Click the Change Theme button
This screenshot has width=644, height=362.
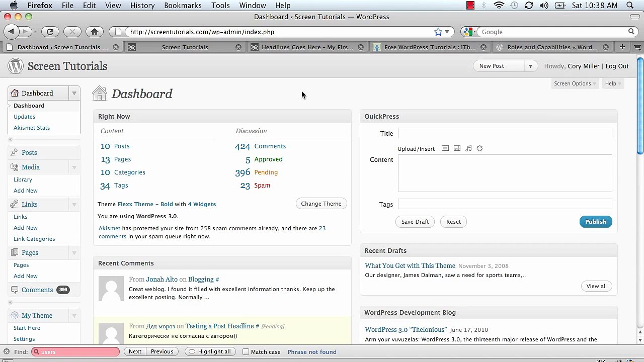click(321, 204)
